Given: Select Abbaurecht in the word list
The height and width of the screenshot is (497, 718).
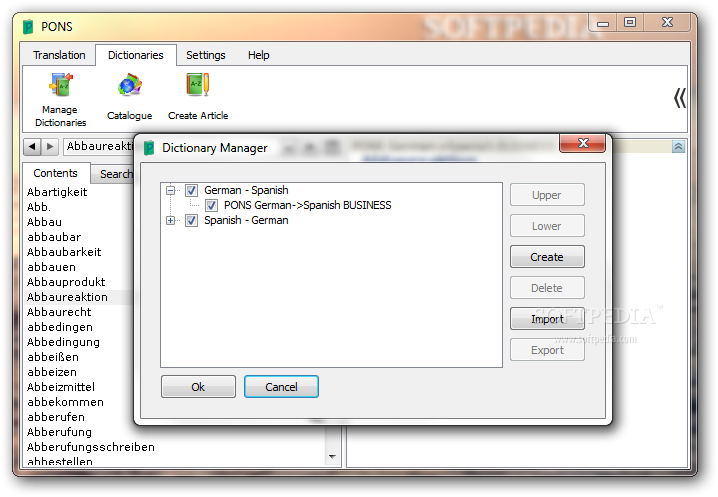Looking at the screenshot, I should point(59,312).
